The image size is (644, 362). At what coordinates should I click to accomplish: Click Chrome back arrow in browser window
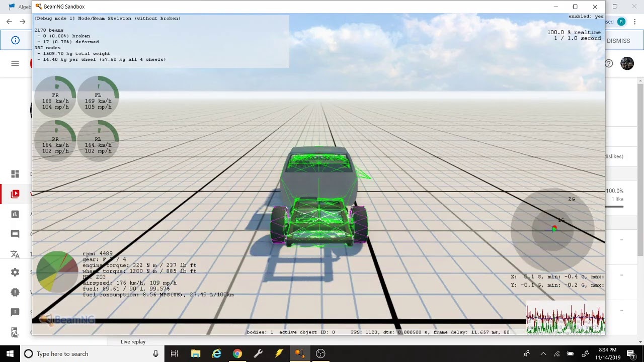pos(9,22)
